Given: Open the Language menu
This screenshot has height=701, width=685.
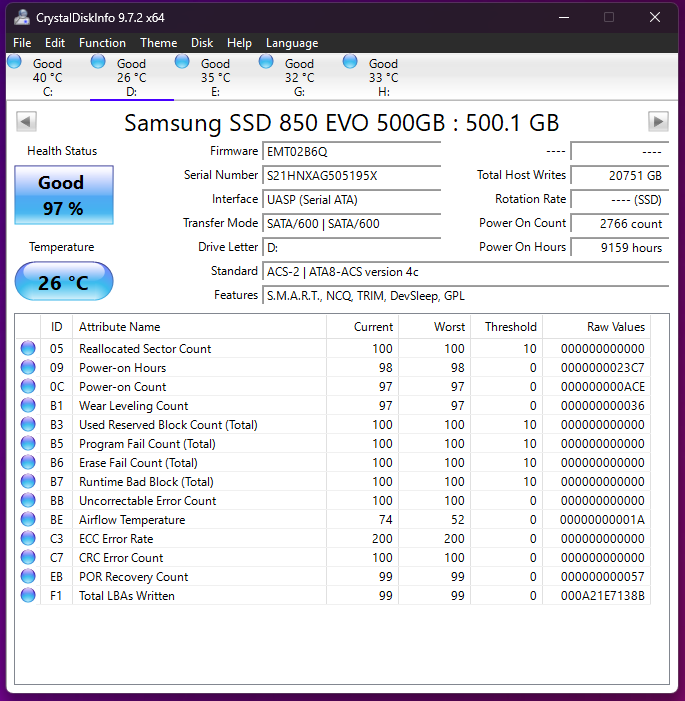Looking at the screenshot, I should point(292,43).
